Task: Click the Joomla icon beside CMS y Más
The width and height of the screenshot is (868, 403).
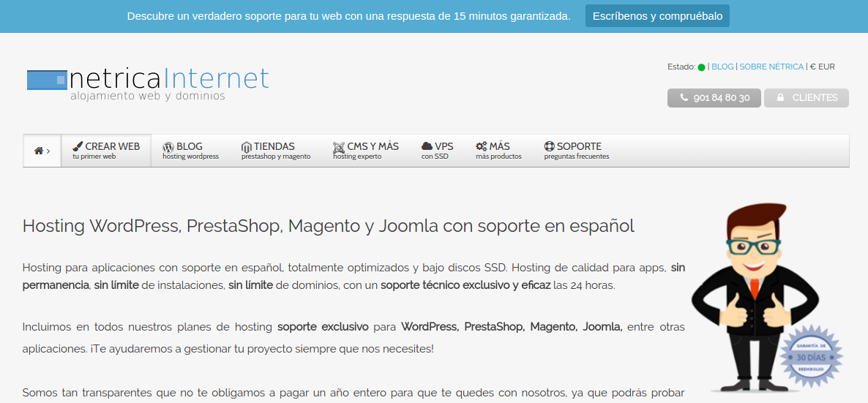Action: (338, 146)
